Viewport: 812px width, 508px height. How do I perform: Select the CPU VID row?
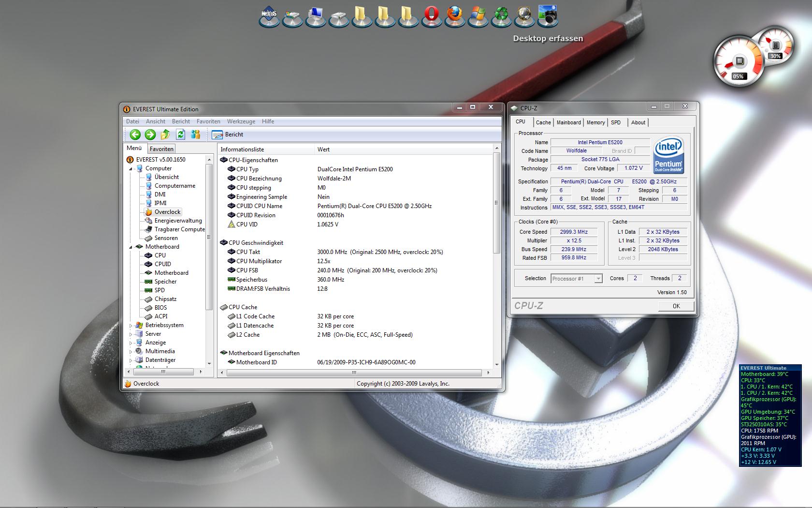[x=356, y=224]
